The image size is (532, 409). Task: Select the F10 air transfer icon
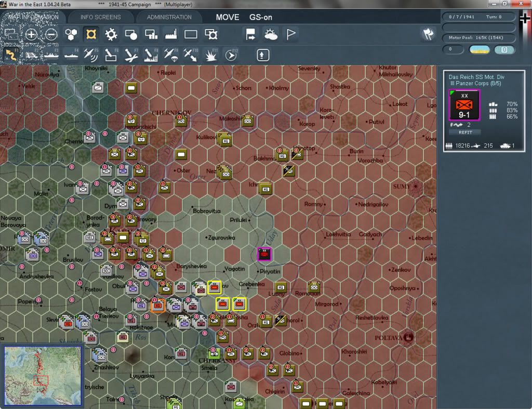(191, 55)
